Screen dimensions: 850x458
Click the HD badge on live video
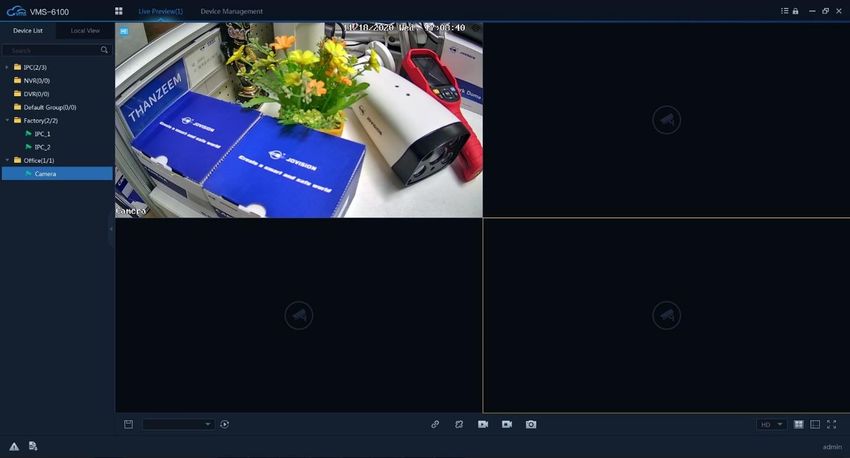coord(124,31)
